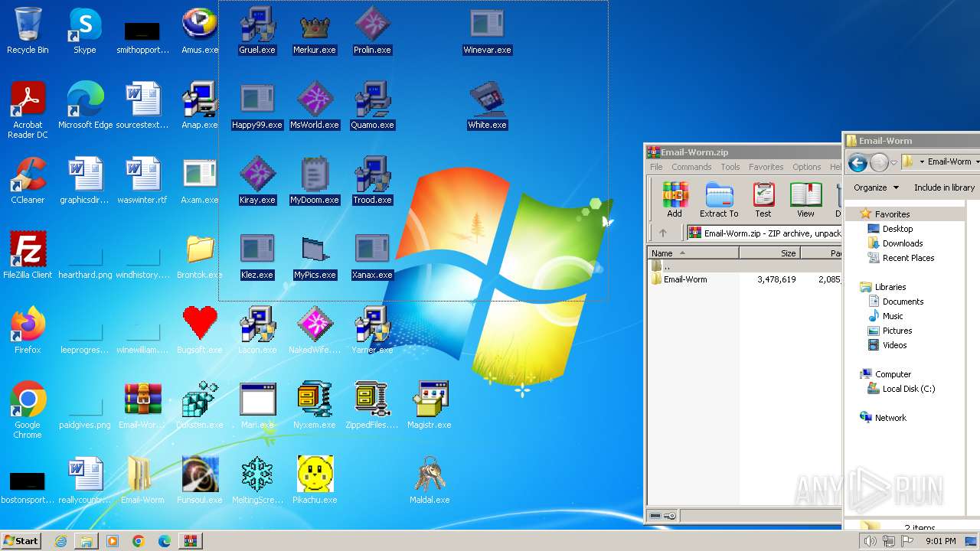Open the Start menu
980x551 pixels.
pos(21,541)
